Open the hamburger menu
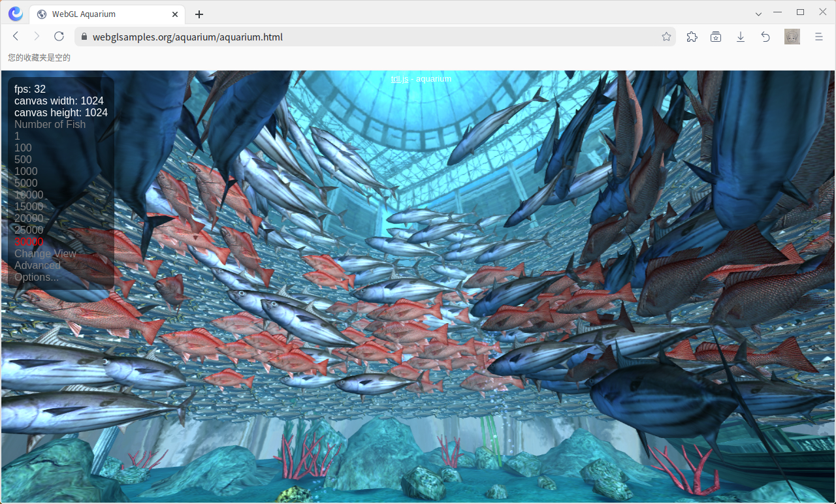The image size is (836, 504). (x=819, y=37)
